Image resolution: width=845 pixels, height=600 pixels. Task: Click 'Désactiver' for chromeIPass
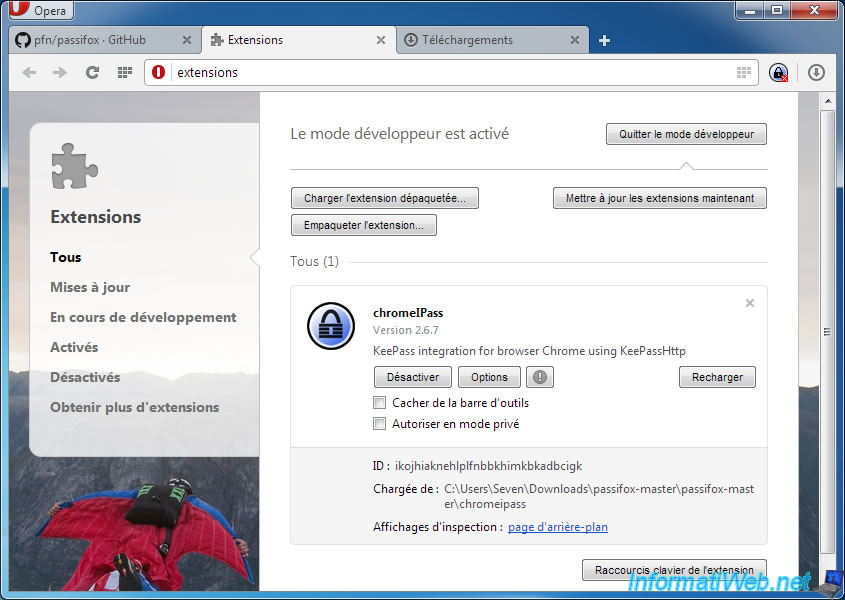[413, 377]
